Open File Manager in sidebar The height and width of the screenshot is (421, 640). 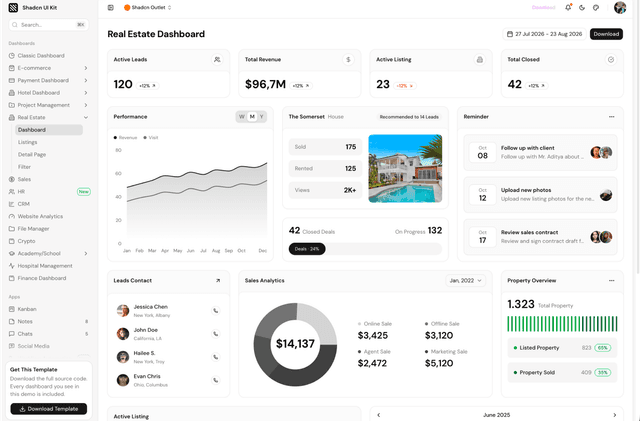pyautogui.click(x=49, y=229)
